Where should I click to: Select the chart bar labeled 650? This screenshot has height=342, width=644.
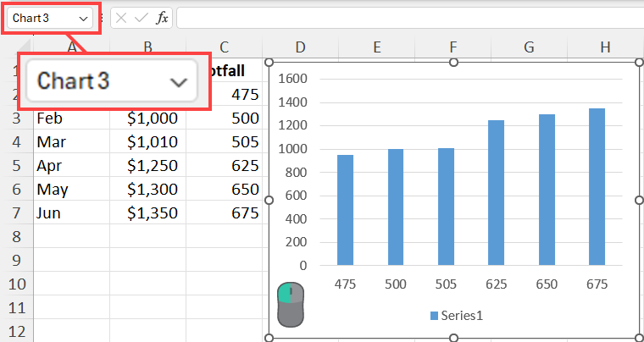(547, 190)
